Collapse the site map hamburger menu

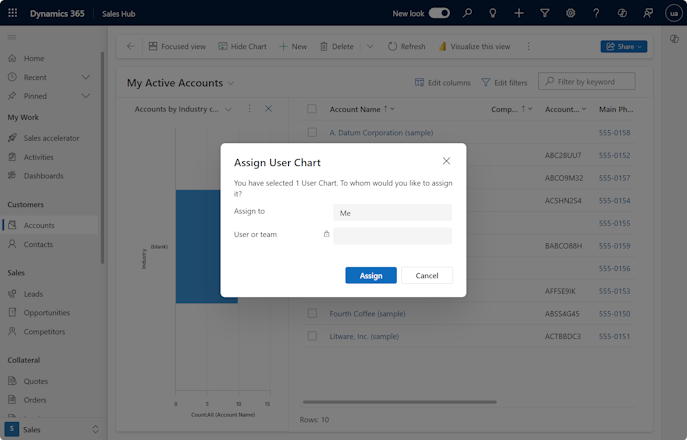point(12,38)
